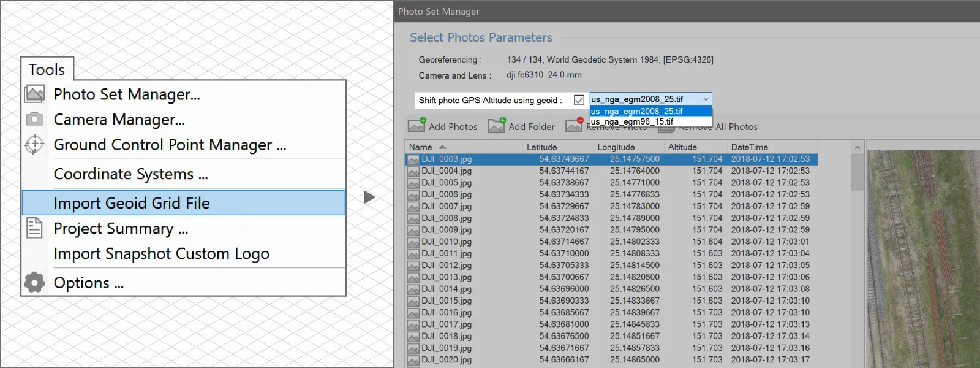
Task: Sort by the Latitude column header
Action: coord(557,147)
